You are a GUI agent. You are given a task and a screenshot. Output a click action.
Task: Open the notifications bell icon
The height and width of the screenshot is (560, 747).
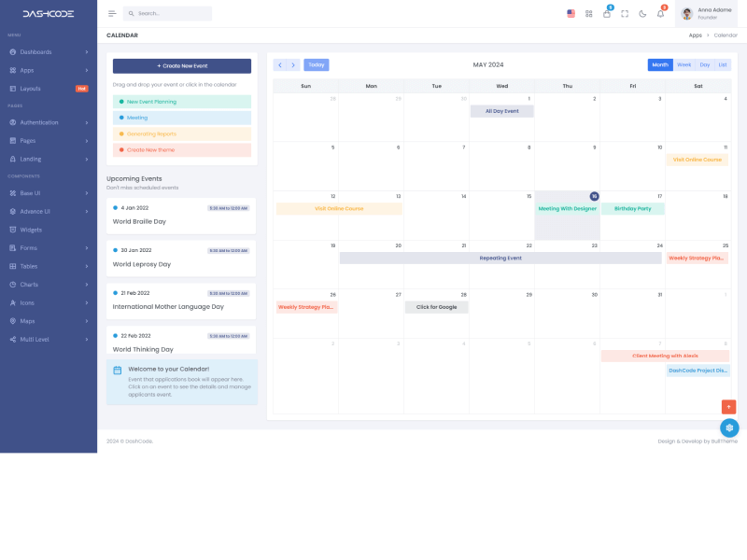[660, 14]
